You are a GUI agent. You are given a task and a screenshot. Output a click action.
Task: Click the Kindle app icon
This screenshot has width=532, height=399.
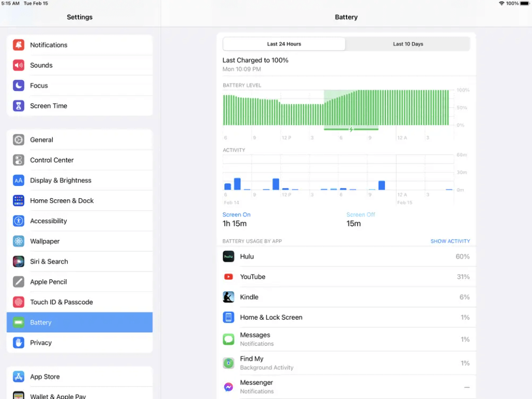tap(228, 297)
